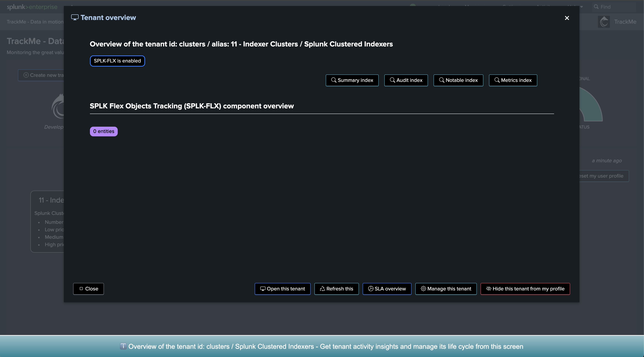Click the splunk enterprise logo

tap(32, 7)
